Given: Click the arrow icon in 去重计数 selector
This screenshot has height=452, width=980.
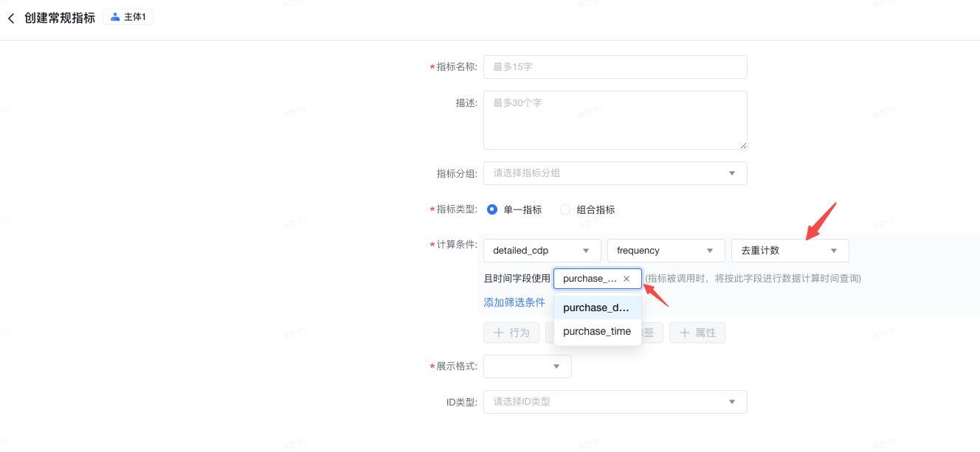Looking at the screenshot, I should 834,251.
